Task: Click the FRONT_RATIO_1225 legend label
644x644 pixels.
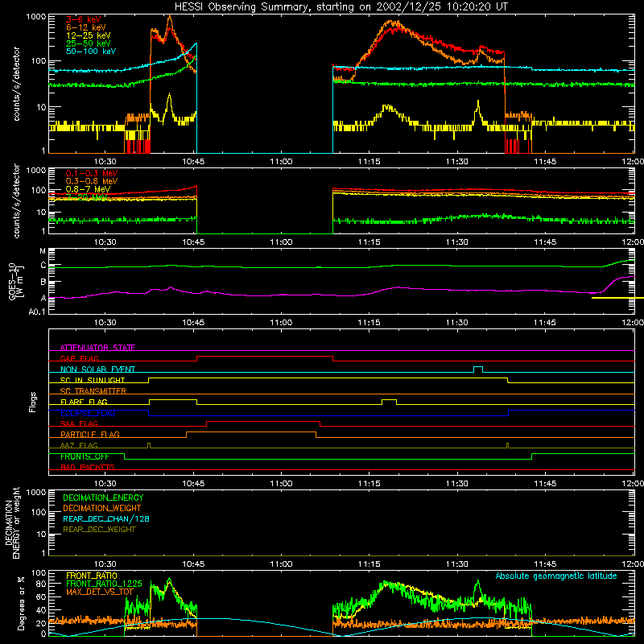Action: 104,584
